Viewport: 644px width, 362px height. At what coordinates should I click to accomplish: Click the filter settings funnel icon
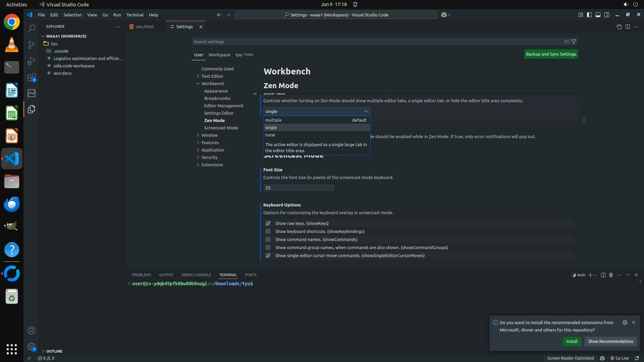click(x=574, y=42)
